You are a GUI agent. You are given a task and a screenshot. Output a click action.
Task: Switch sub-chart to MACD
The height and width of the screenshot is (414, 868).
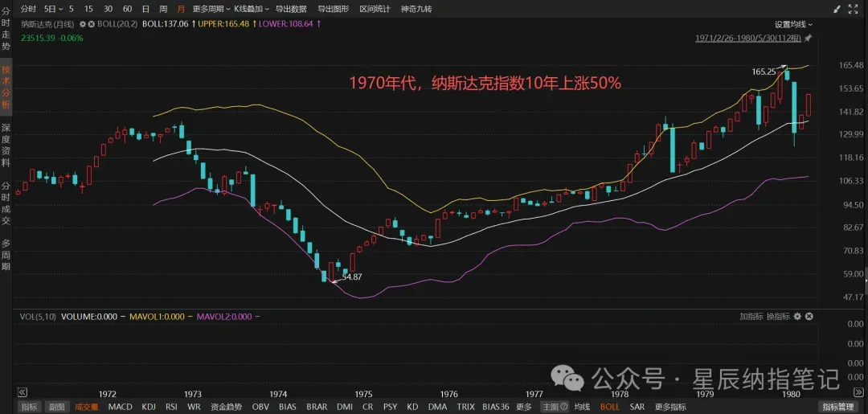(120, 407)
